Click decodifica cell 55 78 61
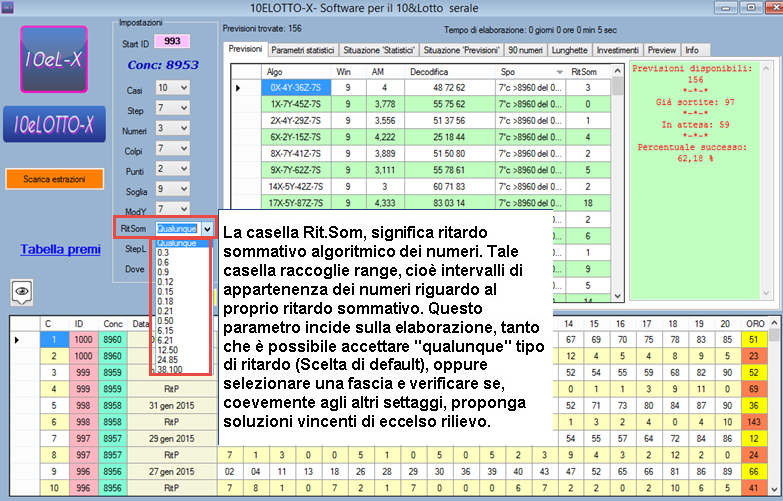Image resolution: width=783 pixels, height=501 pixels. pos(449,170)
